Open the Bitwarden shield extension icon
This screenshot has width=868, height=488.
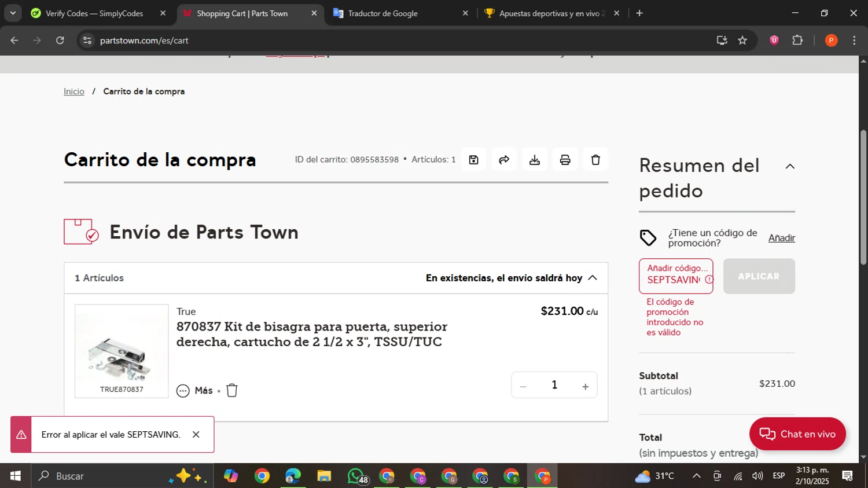pos(774,41)
